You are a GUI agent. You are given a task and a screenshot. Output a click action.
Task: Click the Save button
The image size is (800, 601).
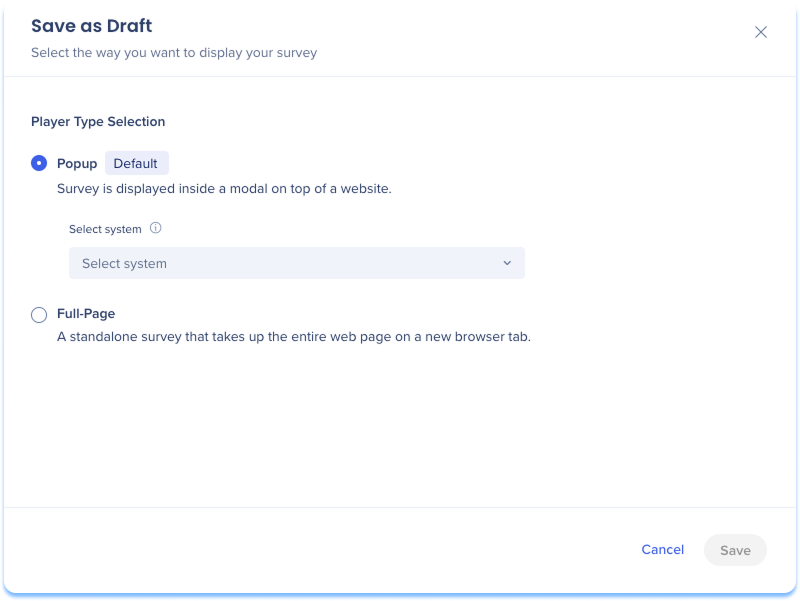[735, 550]
